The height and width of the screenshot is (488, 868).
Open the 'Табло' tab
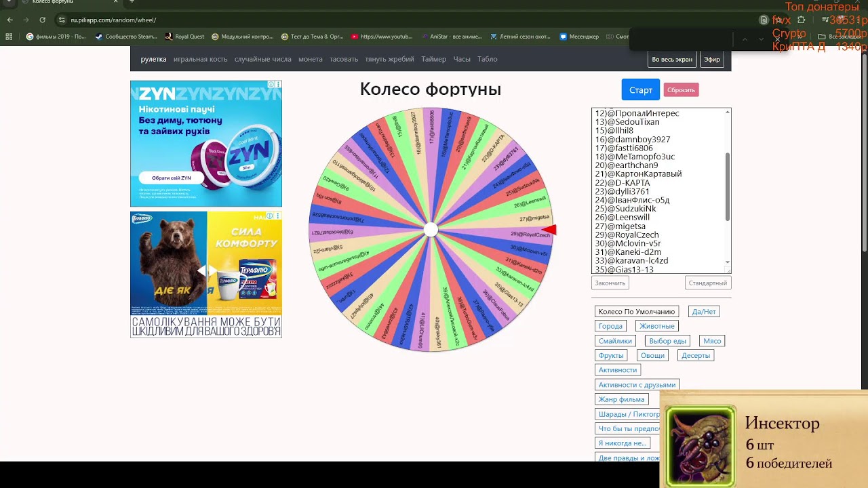pyautogui.click(x=487, y=59)
